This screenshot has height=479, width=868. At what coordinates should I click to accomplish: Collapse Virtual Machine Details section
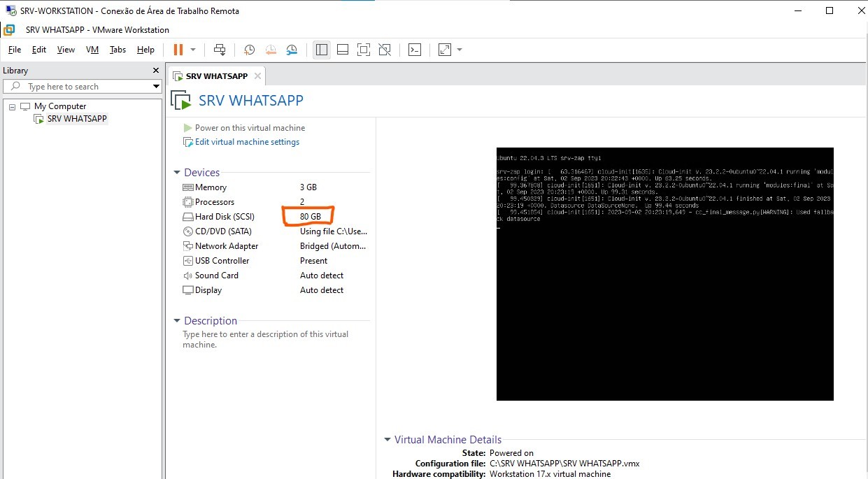pyautogui.click(x=387, y=439)
